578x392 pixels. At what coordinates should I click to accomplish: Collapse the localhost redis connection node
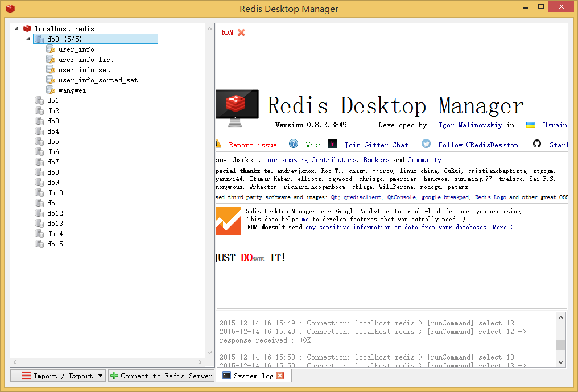(16, 28)
